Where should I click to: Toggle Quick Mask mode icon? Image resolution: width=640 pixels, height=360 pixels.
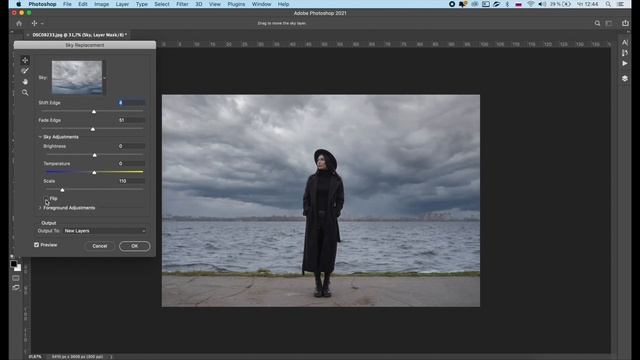[x=16, y=278]
